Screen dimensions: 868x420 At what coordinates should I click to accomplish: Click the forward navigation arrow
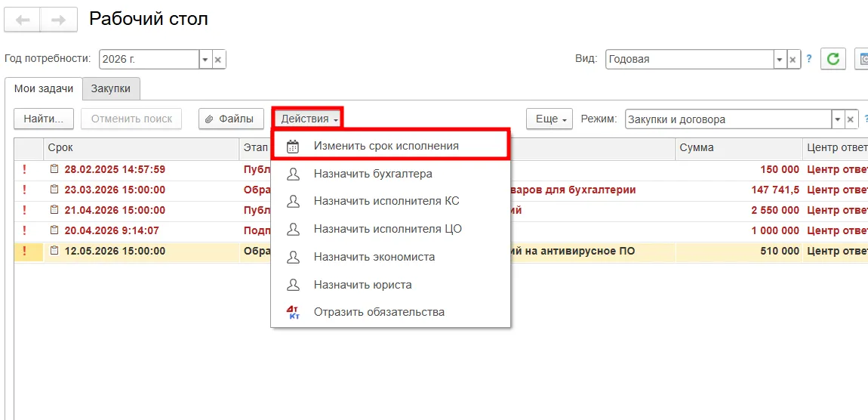point(58,20)
